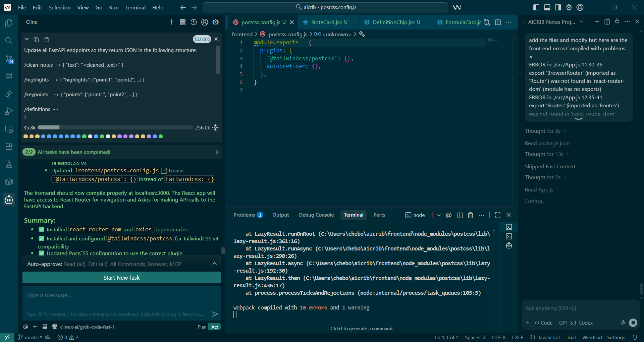Open Cline settings gear
644x342 pixels.
click(216, 22)
